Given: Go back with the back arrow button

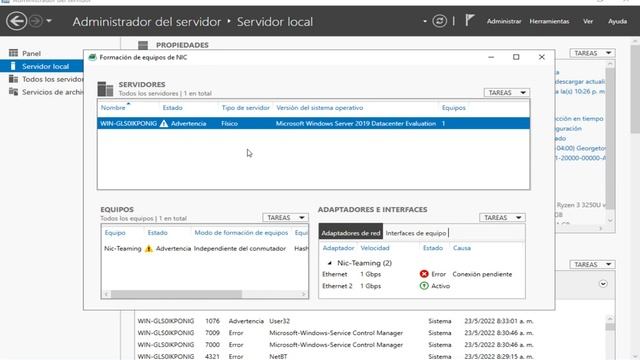Looking at the screenshot, I should tap(16, 21).
